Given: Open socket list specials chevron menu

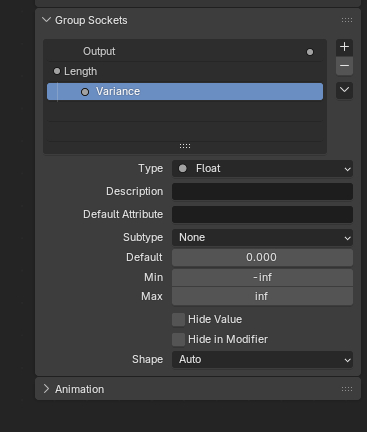Looking at the screenshot, I should pyautogui.click(x=344, y=90).
